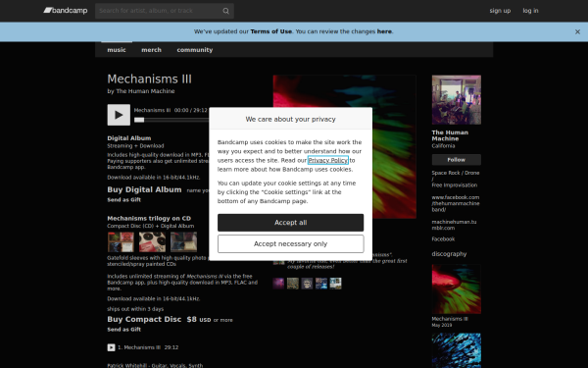
Task: Click Buy Digital Album
Action: pyautogui.click(x=144, y=189)
